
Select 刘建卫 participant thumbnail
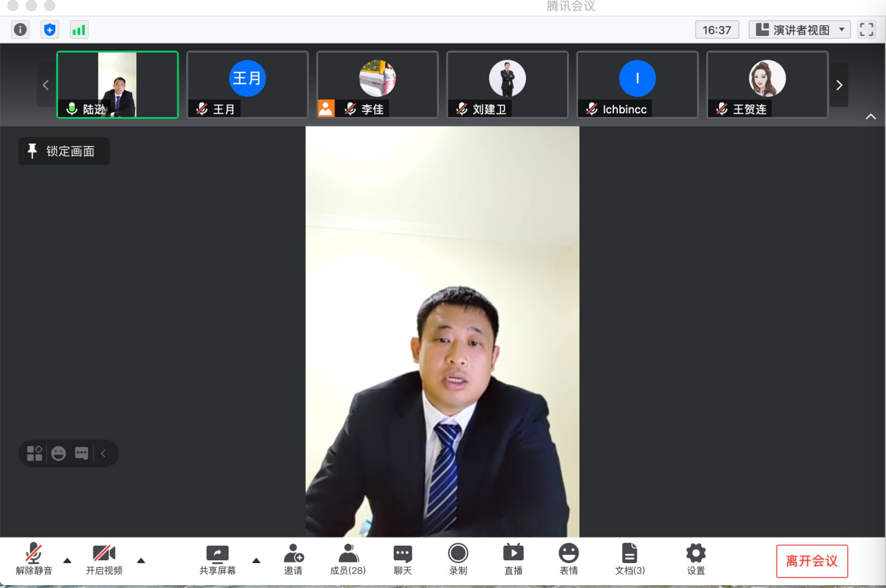[x=507, y=84]
